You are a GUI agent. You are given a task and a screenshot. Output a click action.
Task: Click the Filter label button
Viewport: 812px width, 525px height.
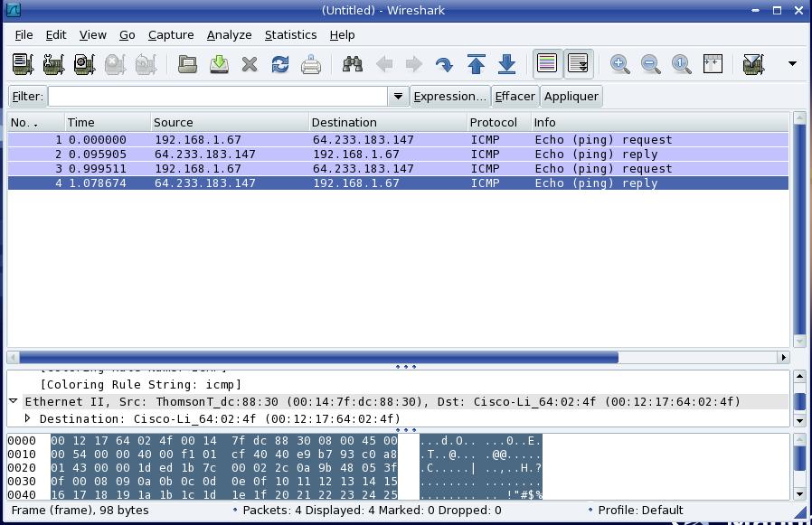(27, 97)
